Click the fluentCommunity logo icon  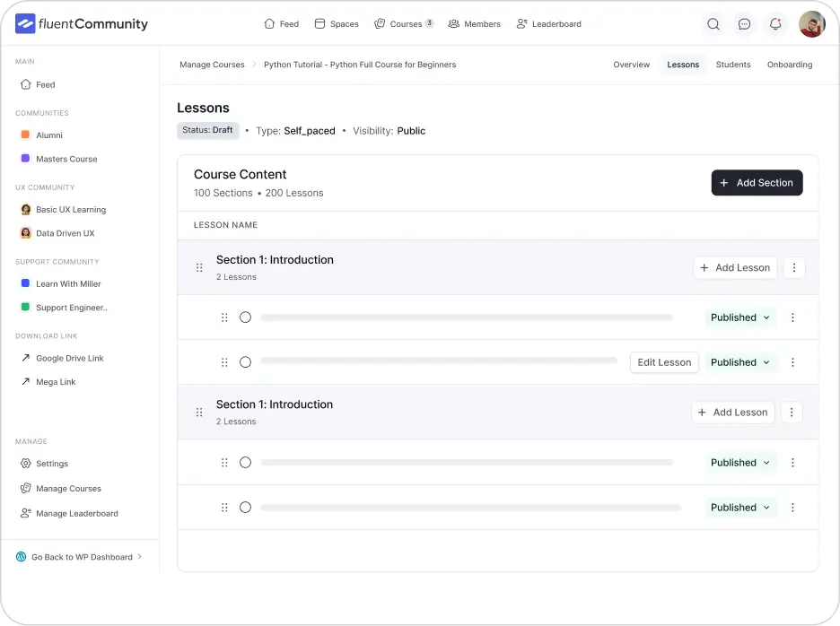tap(24, 23)
